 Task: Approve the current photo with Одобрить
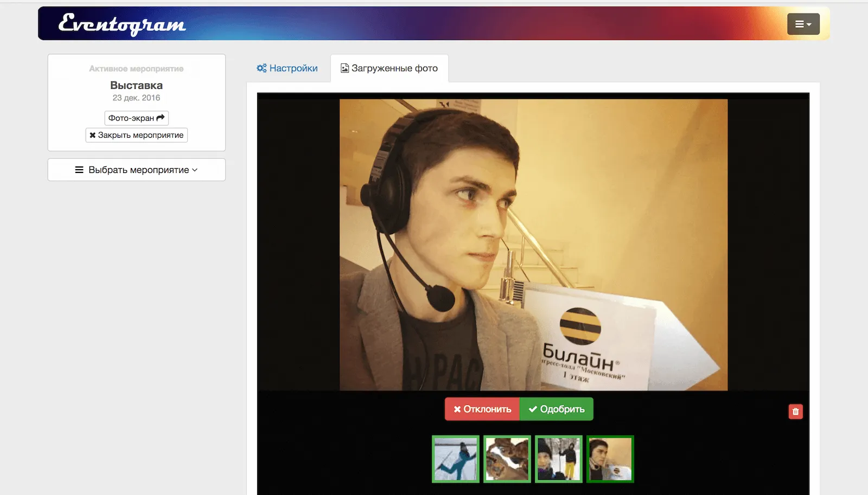(x=557, y=409)
